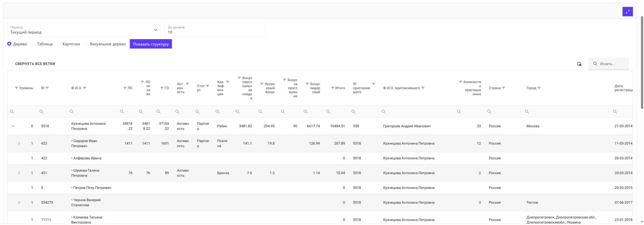Click filter icon on Страна column

(x=503, y=88)
